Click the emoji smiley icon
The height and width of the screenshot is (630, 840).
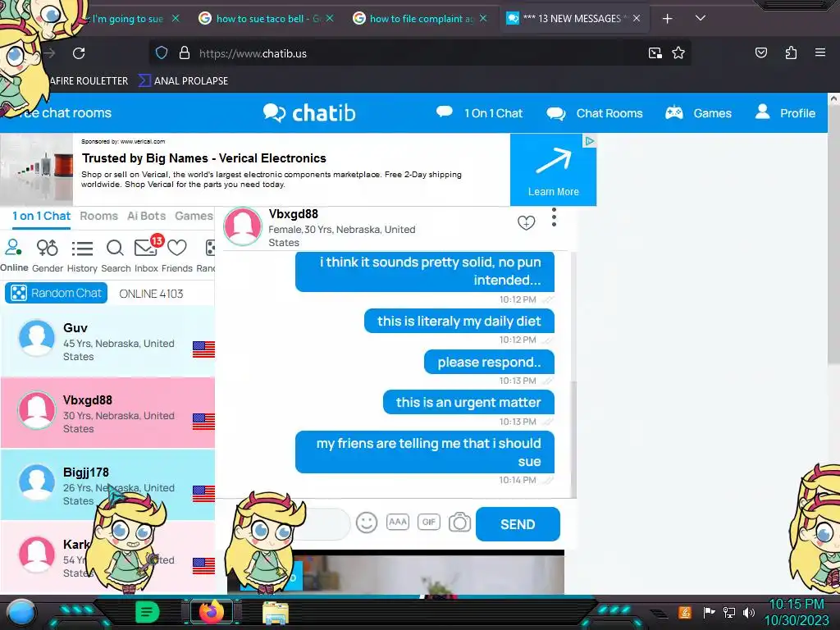click(x=367, y=523)
